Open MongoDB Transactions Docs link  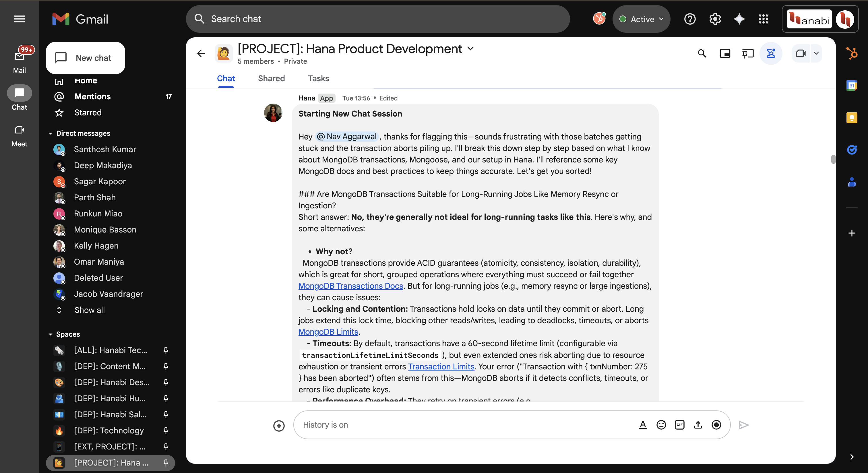click(351, 286)
